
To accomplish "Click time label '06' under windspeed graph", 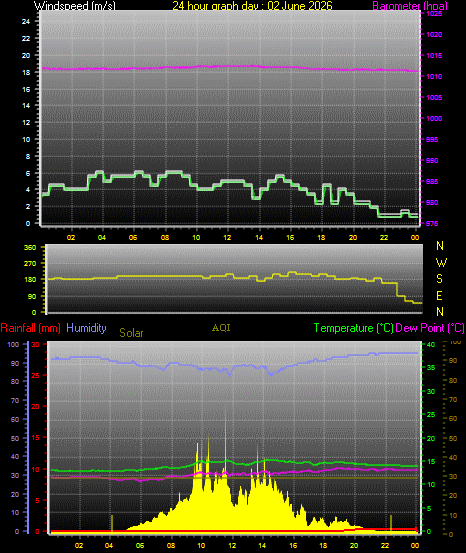I will point(133,237).
